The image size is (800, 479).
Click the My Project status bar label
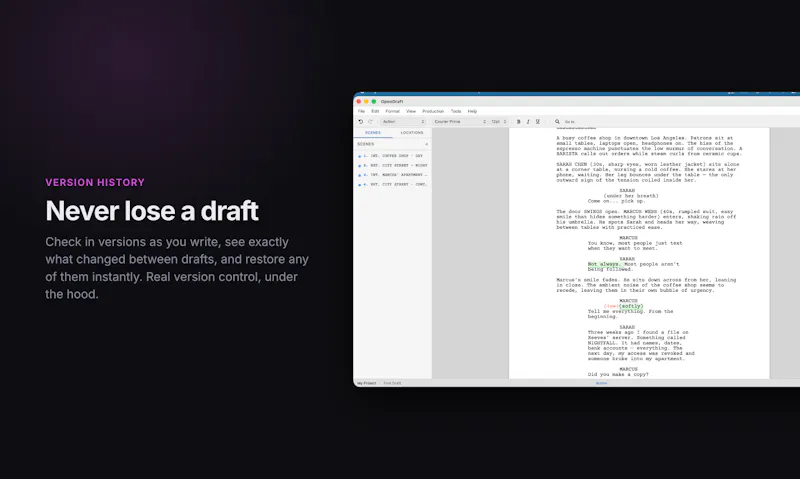point(366,383)
